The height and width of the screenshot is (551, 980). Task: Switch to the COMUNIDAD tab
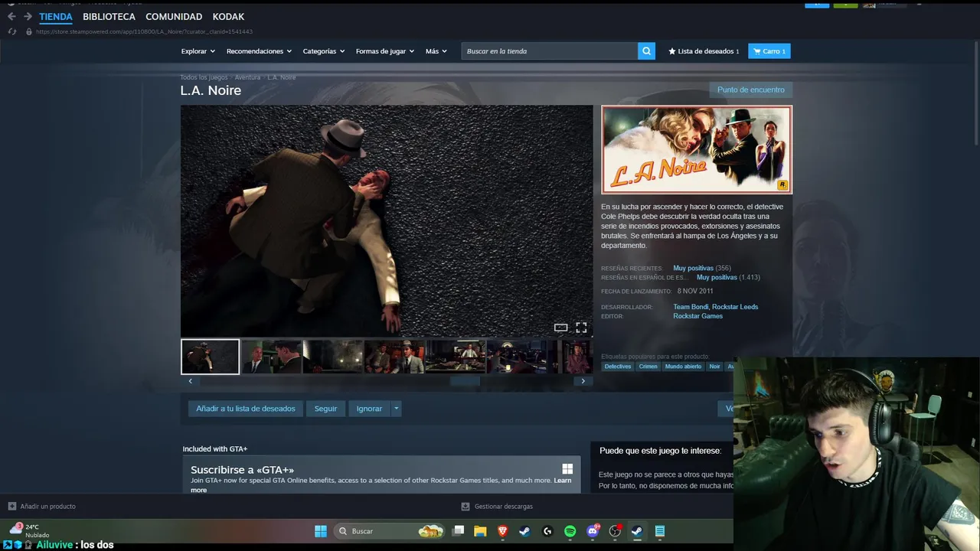[x=174, y=17]
